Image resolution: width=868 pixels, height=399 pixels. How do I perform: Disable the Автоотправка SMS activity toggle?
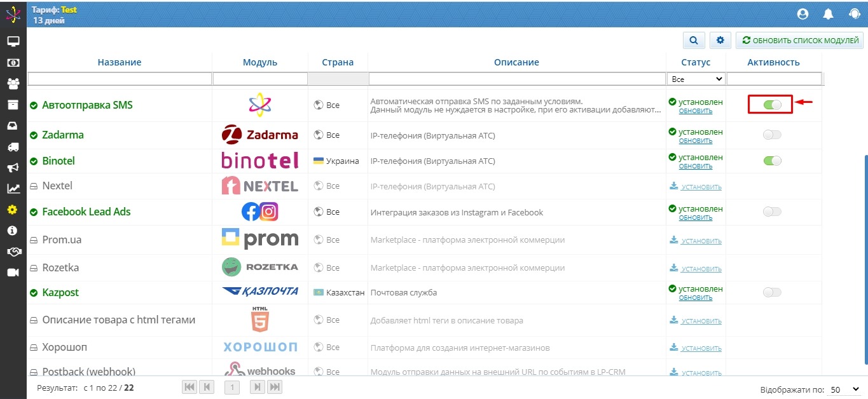[772, 105]
